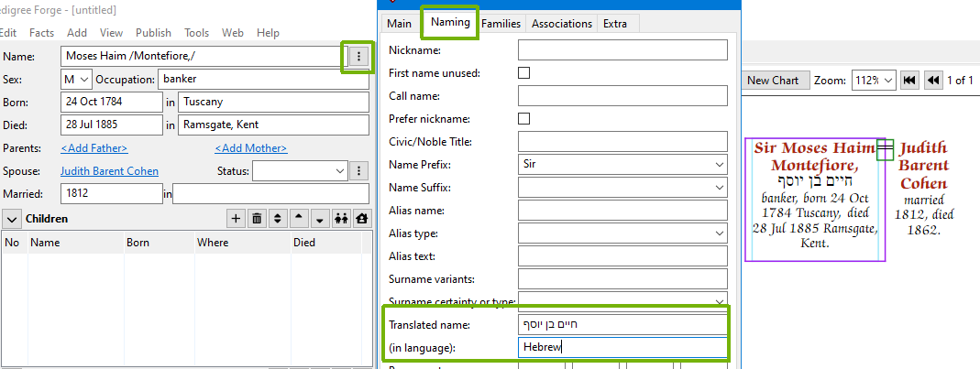The width and height of the screenshot is (980, 369).
Task: Click the sort children up-down icon
Action: coord(278,219)
